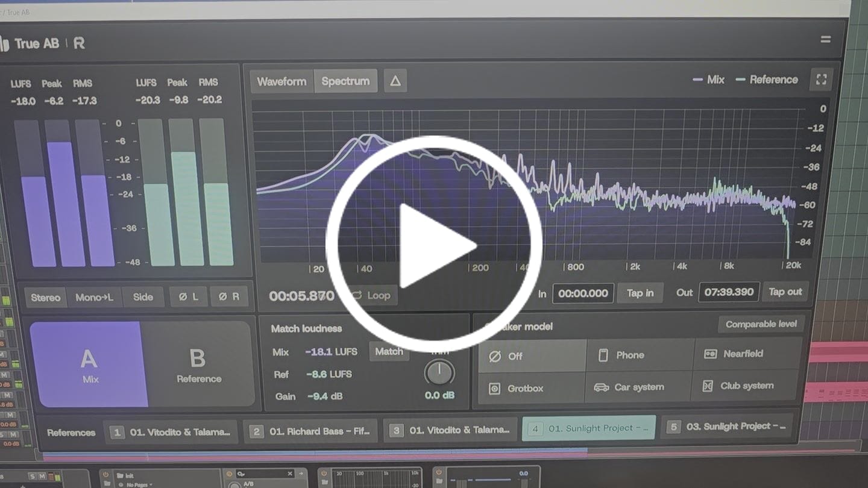
Task: Invert left channel phase (Ø L)
Action: click(188, 297)
